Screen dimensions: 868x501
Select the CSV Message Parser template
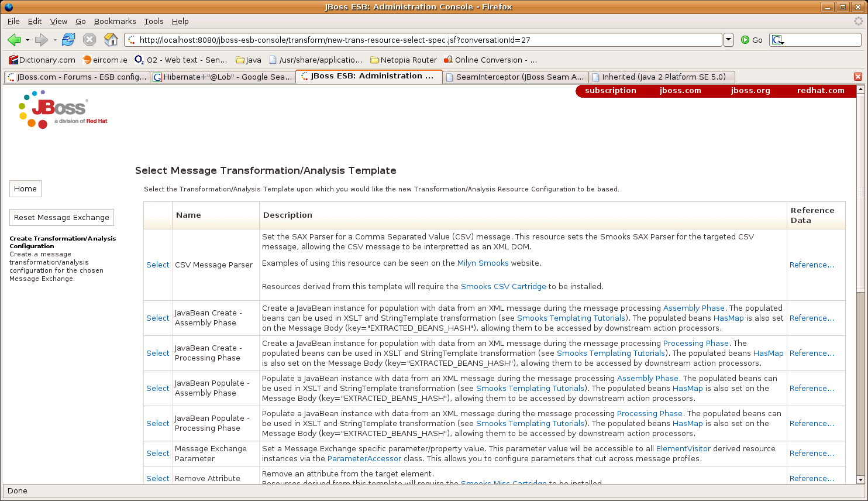[x=158, y=265]
